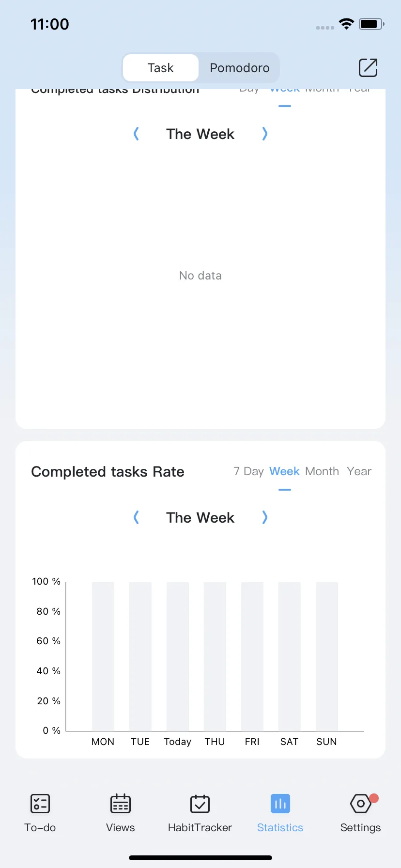Image resolution: width=401 pixels, height=868 pixels.
Task: Select Week range for Completed tasks Rate
Action: [x=285, y=471]
